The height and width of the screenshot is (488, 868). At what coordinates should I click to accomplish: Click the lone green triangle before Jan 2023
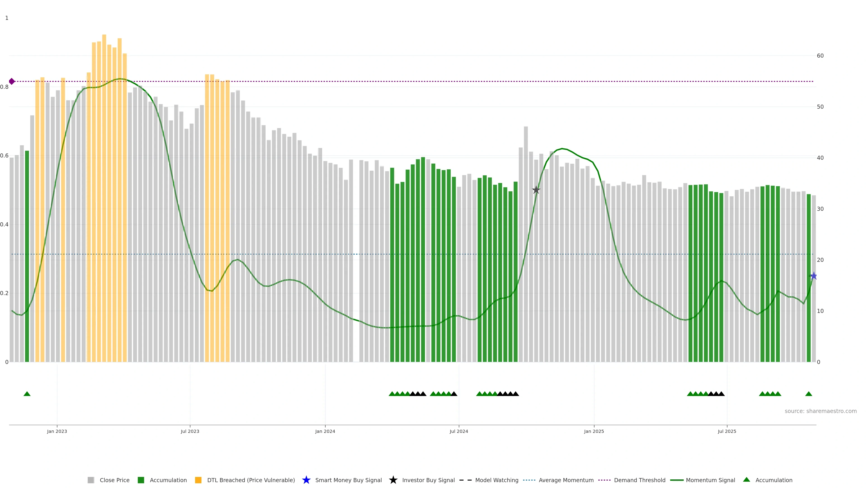(x=27, y=394)
